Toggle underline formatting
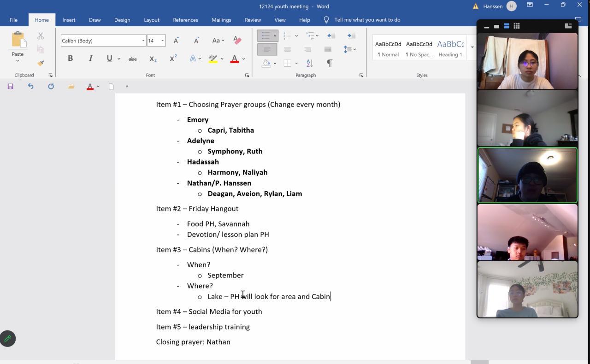 [x=109, y=59]
